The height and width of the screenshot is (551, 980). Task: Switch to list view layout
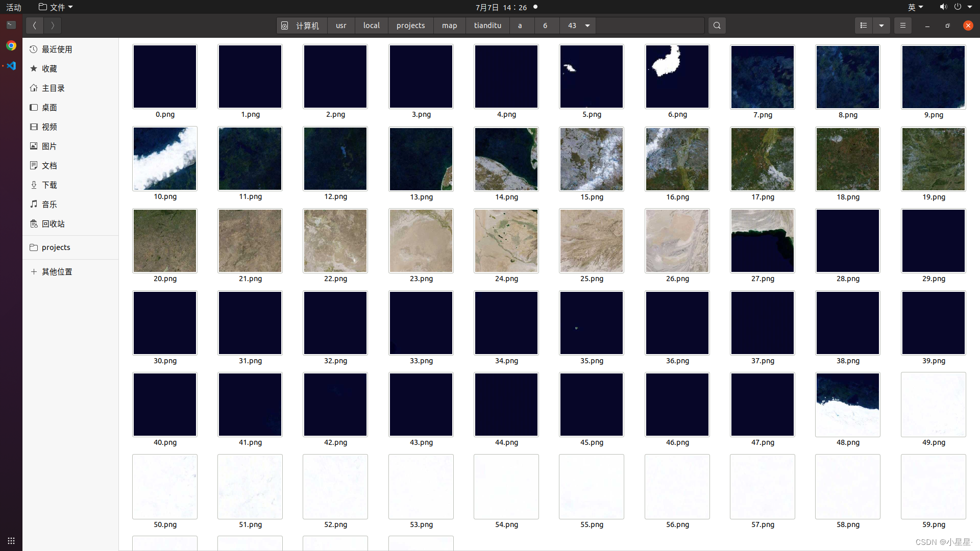[864, 26]
